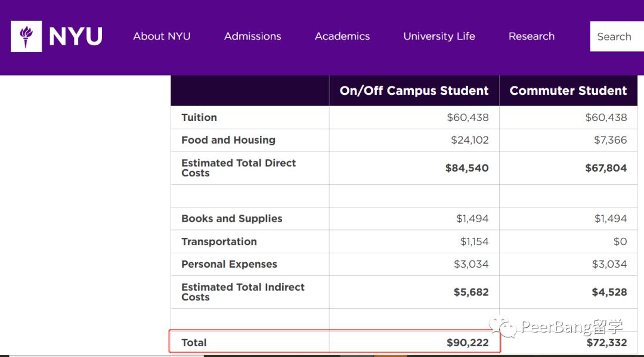Go to the Research section
644x357 pixels.
click(x=531, y=36)
